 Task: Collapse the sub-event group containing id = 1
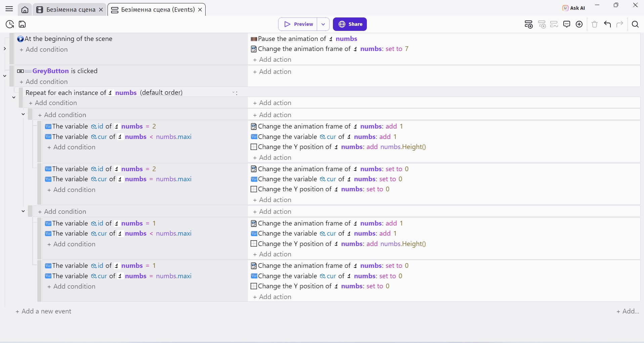click(x=23, y=211)
